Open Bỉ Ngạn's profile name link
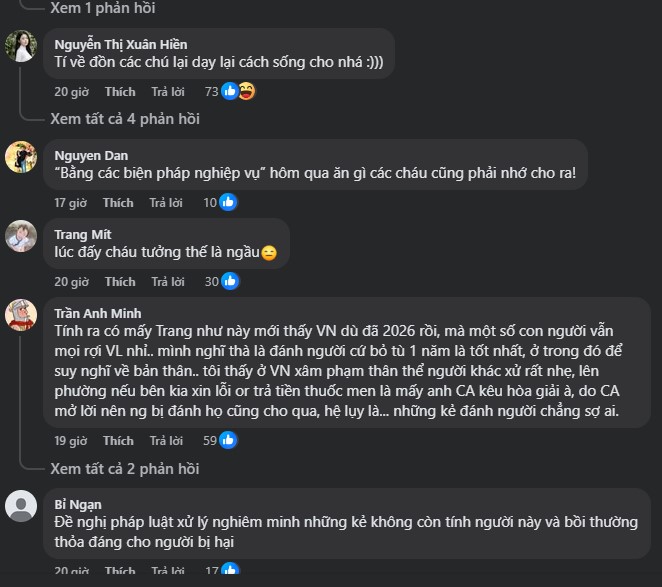The image size is (662, 587). [x=78, y=504]
